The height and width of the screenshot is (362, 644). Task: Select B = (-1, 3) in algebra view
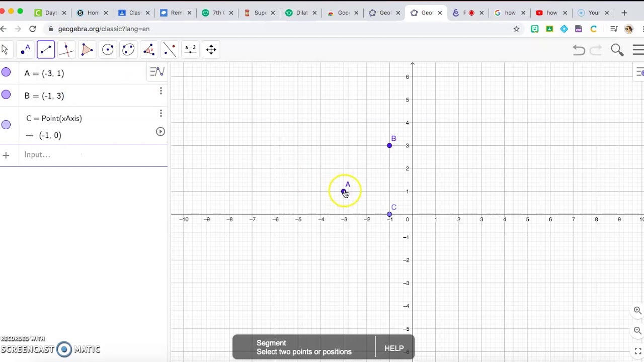44,96
